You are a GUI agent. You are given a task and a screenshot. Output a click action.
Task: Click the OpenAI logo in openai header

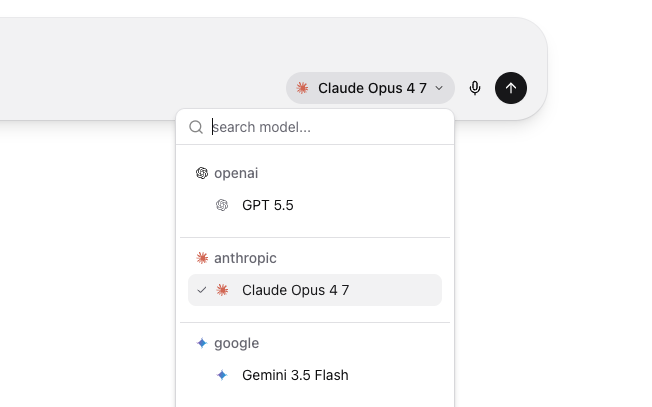tap(202, 173)
